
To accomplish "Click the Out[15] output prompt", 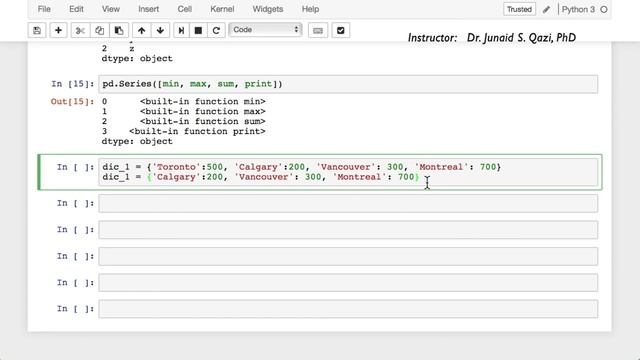I will pyautogui.click(x=72, y=102).
